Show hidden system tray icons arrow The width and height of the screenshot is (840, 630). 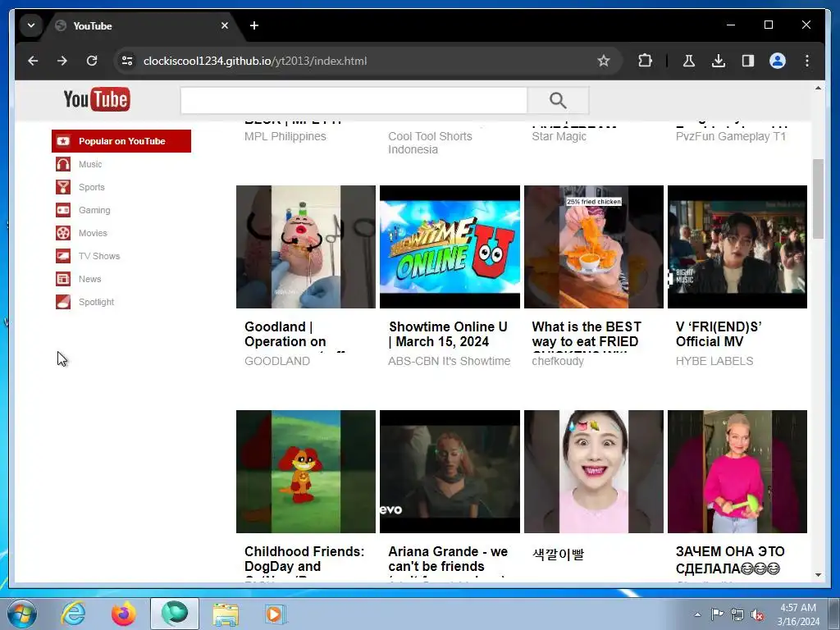(x=697, y=614)
